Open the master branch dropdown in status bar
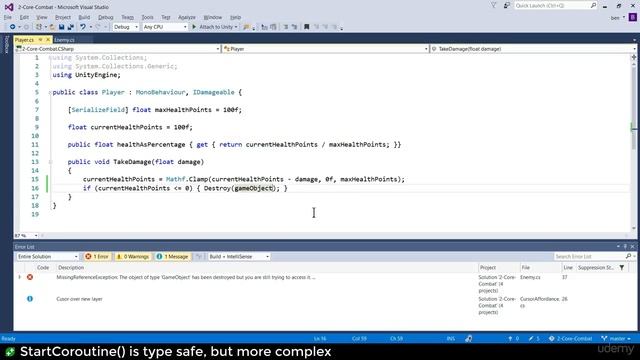640x360 pixels. tap(616, 339)
